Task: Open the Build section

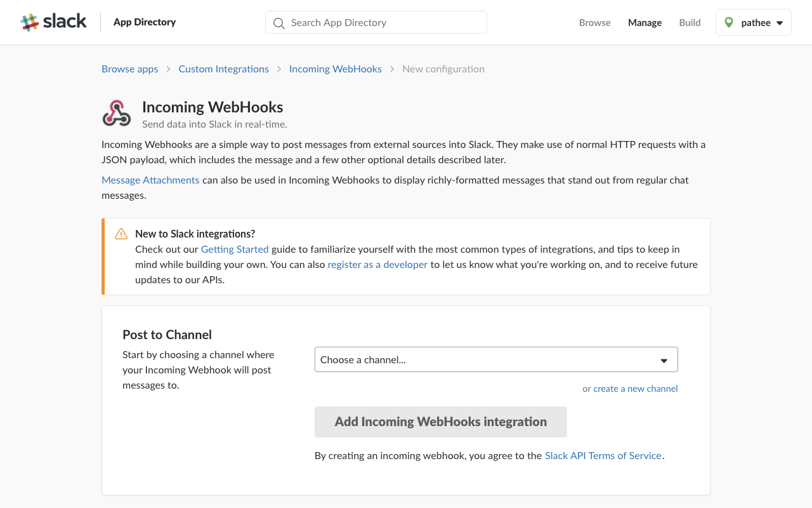Action: 690,22
